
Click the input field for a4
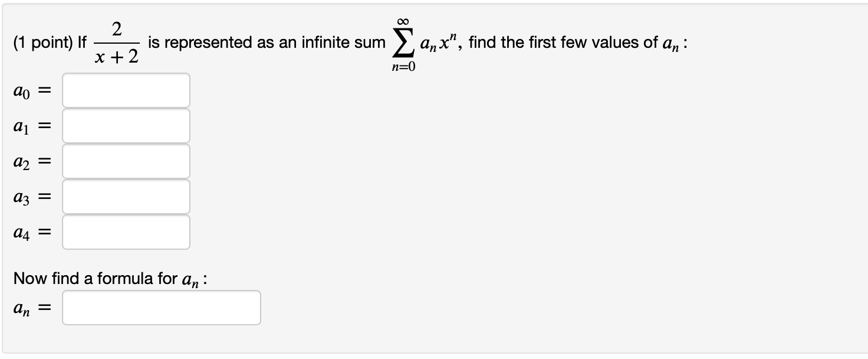pos(126,231)
